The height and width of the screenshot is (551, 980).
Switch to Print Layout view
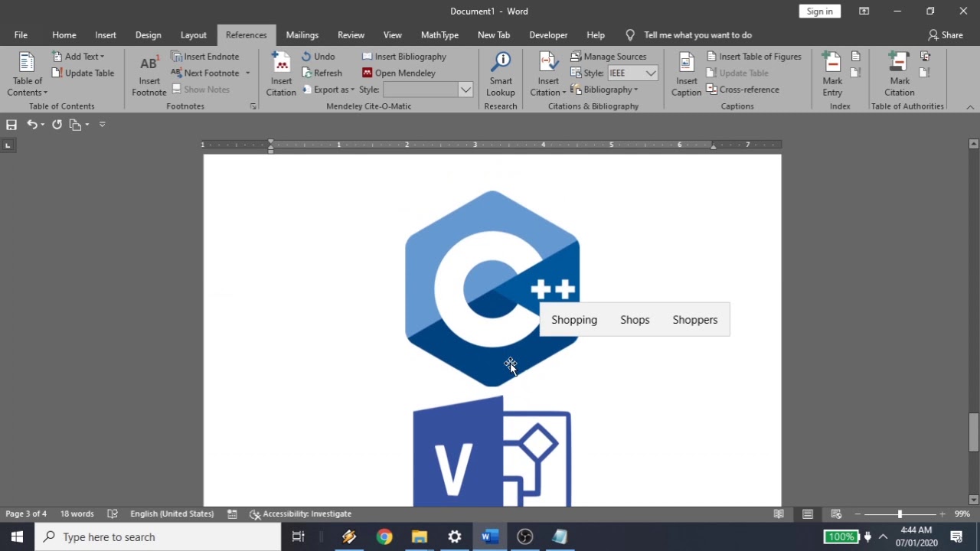(808, 514)
